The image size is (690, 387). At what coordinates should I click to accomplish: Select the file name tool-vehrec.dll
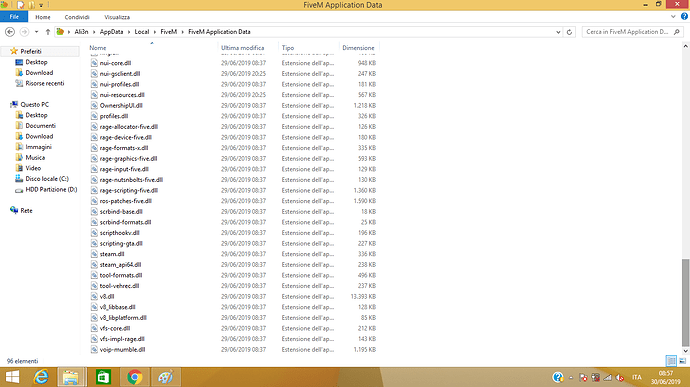pos(119,286)
